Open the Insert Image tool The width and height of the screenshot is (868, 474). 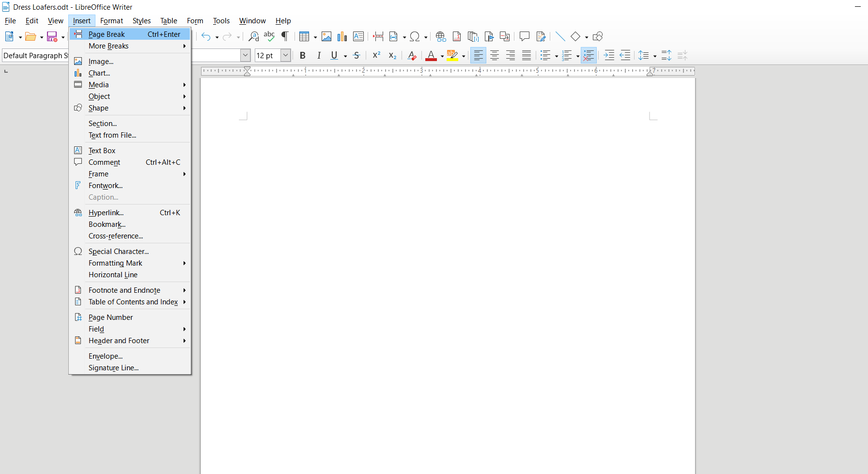[326, 36]
